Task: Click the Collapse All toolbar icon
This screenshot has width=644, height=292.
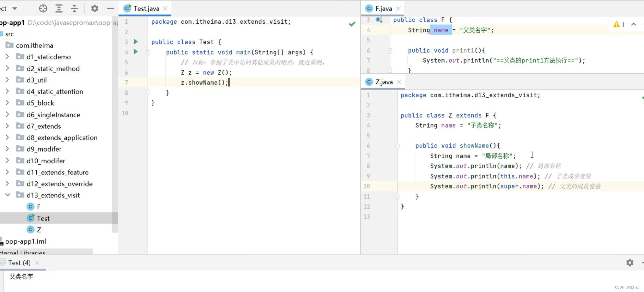Action: [75, 9]
